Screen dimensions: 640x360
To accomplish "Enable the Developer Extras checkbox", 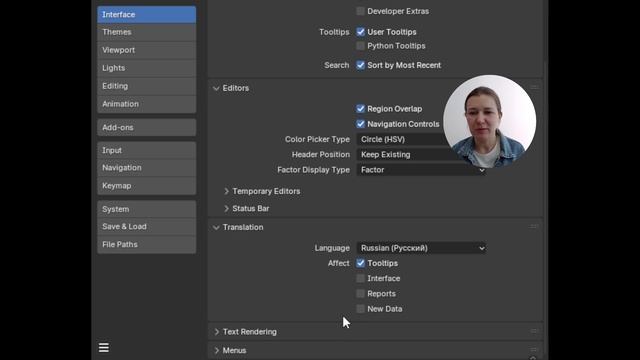I will tap(360, 11).
